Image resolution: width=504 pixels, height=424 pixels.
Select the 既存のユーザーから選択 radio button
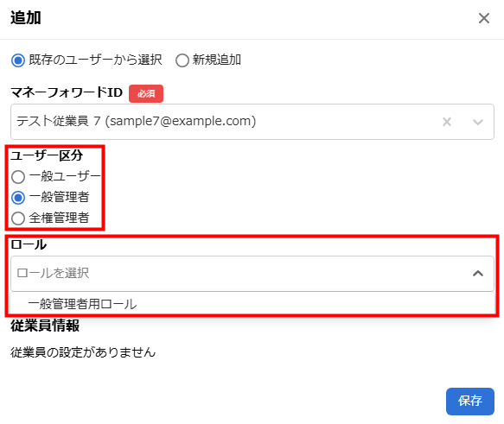18,60
